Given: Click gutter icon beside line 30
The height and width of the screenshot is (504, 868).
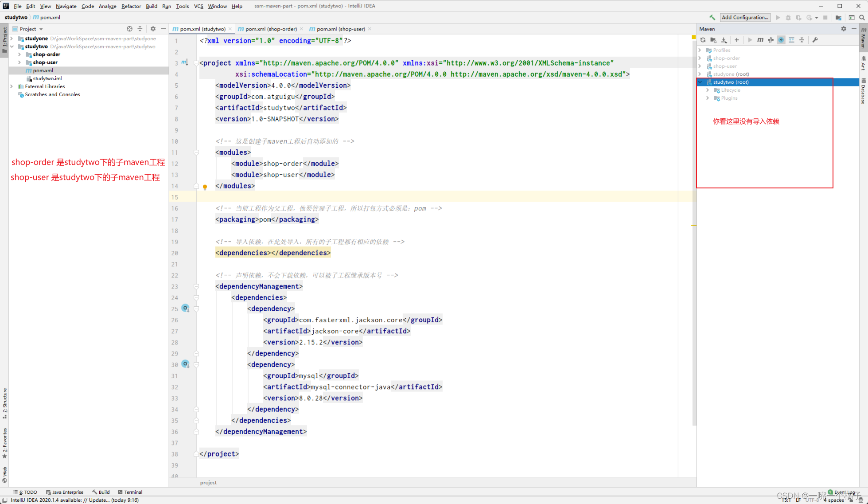Looking at the screenshot, I should 185,364.
